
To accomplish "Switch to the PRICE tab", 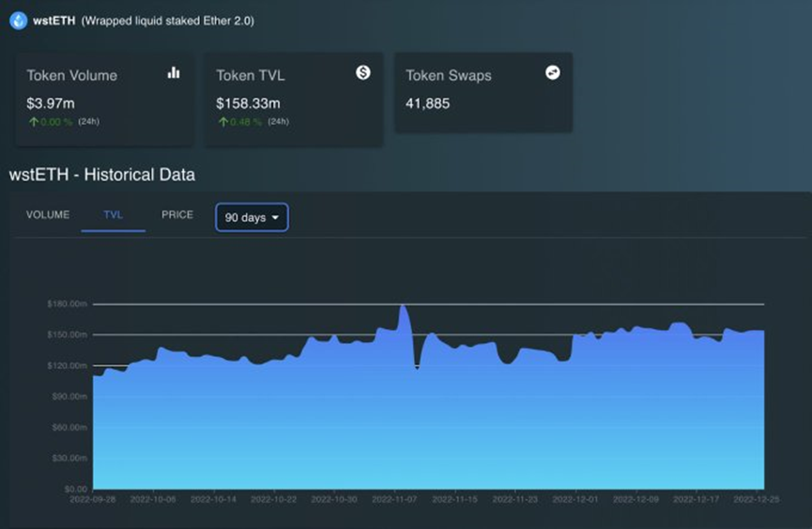I will click(x=177, y=214).
